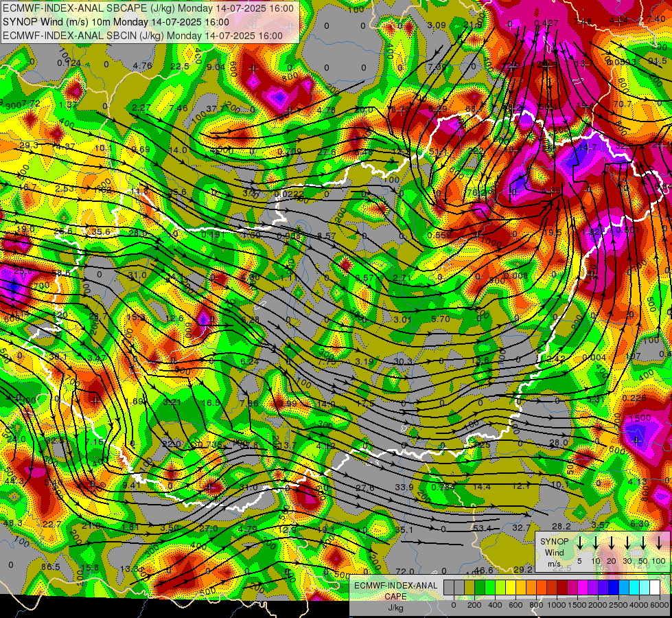This screenshot has width=672, height=618.
Task: Click the 'CAPE' label in the color legend
Action: coord(395,597)
